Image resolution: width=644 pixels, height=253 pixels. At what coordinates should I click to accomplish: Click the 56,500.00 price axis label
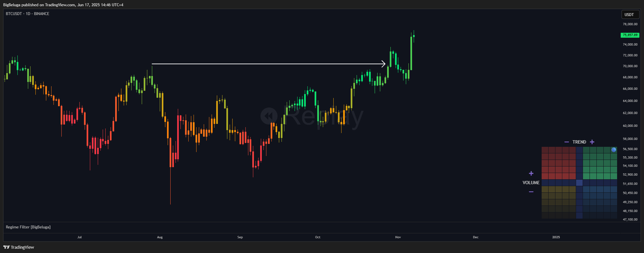(x=630, y=149)
